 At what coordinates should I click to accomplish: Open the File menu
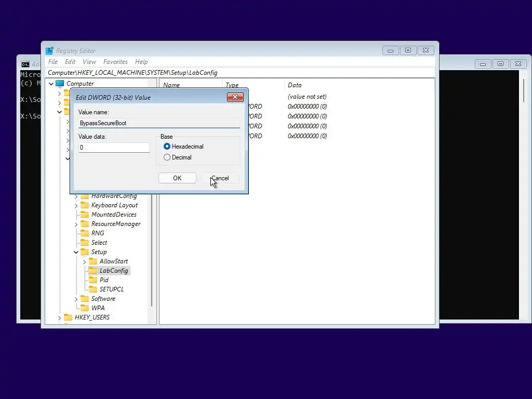[53, 62]
